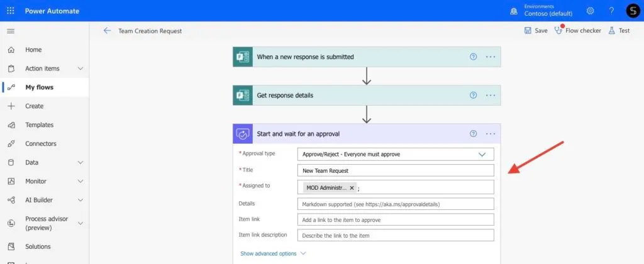644x264 pixels.
Task: Open help for 'Get response details'
Action: 473,96
